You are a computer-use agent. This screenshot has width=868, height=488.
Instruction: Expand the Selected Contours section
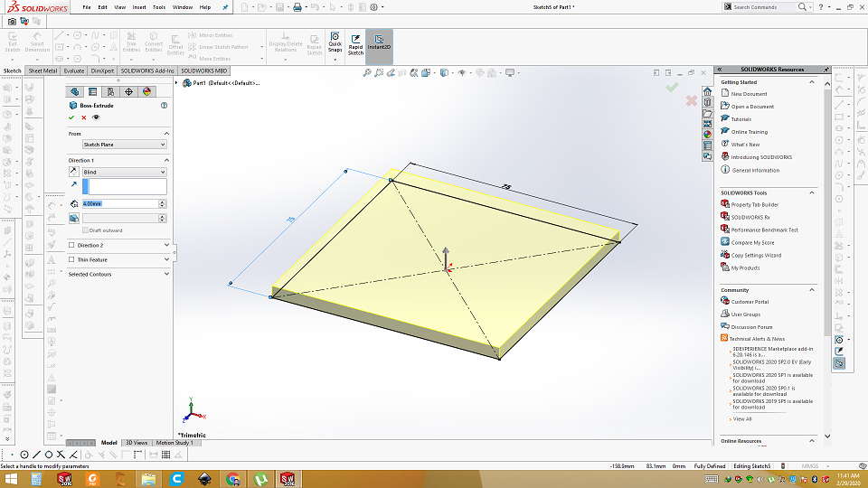point(166,274)
